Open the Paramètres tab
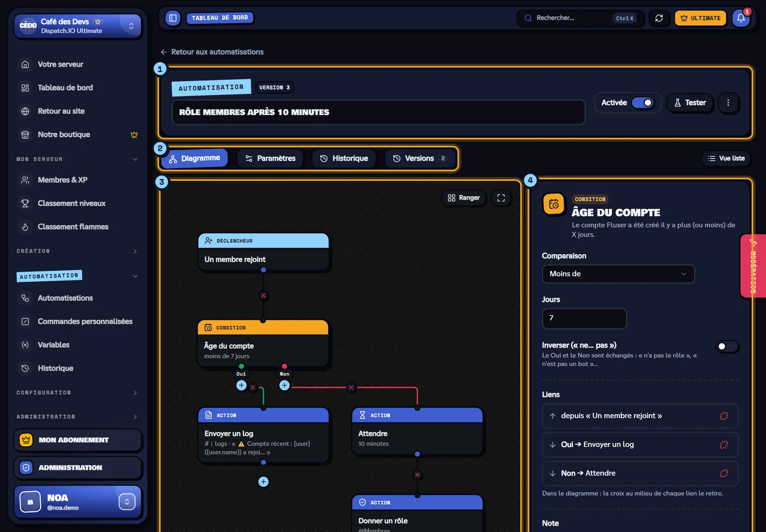 tap(270, 158)
